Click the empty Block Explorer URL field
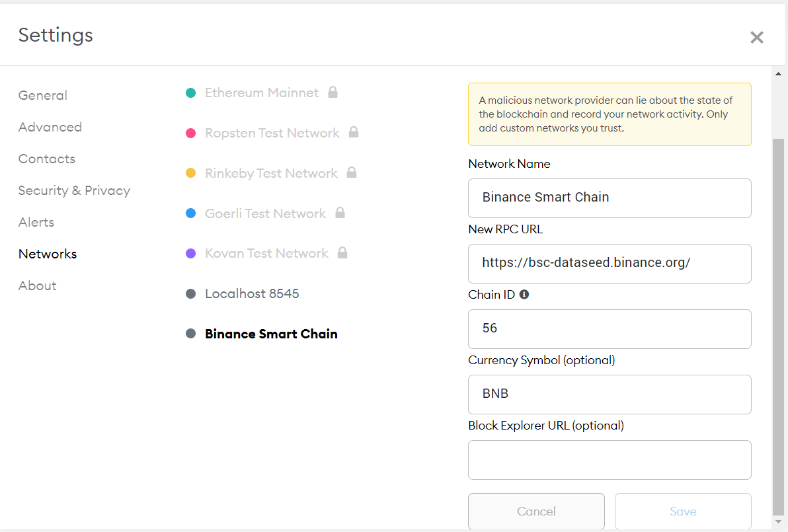The image size is (788, 532). coord(610,460)
